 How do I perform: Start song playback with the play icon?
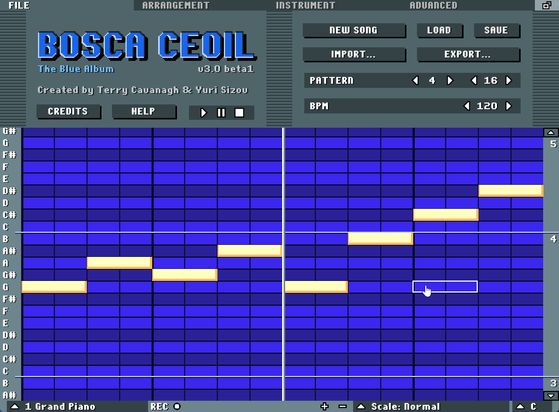(x=203, y=113)
